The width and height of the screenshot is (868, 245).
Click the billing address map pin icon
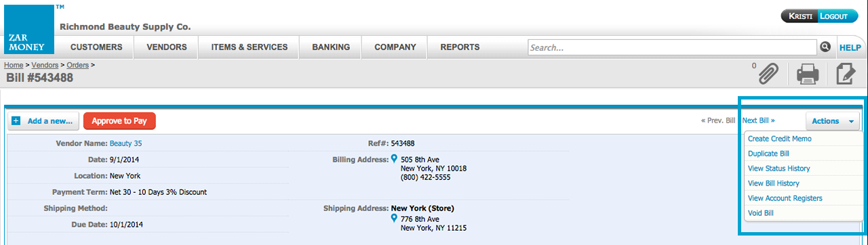394,159
